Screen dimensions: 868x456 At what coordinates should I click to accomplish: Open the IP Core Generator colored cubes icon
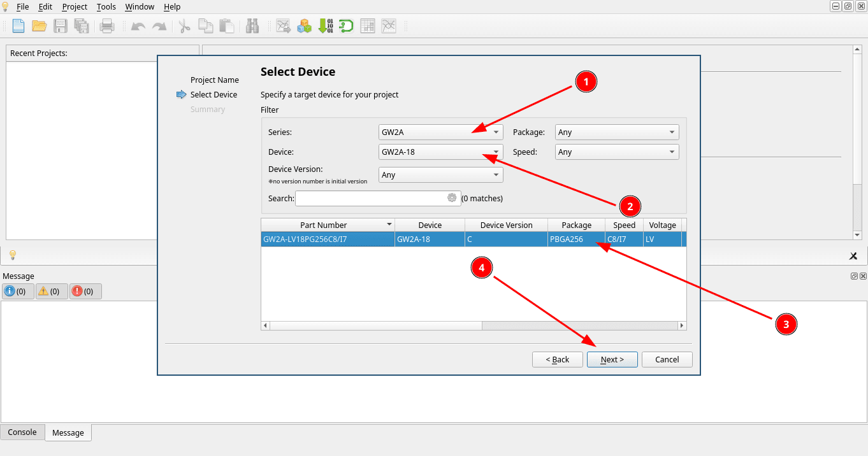point(305,26)
